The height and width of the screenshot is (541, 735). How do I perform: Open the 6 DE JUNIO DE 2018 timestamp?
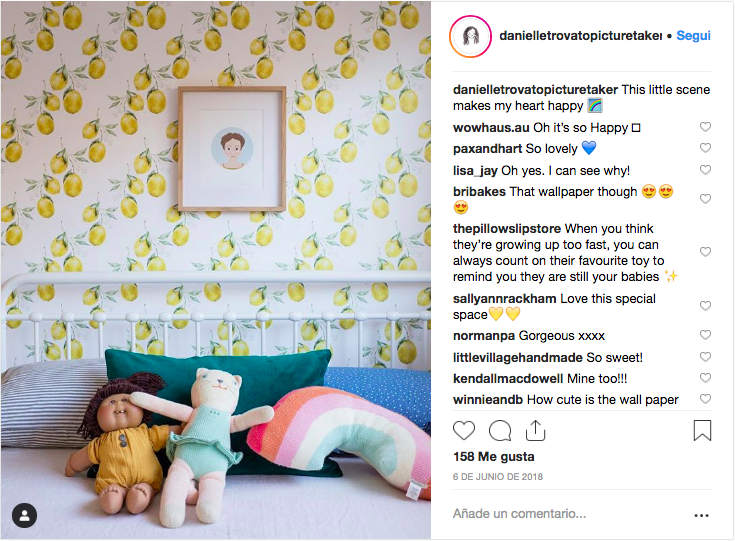[x=498, y=477]
